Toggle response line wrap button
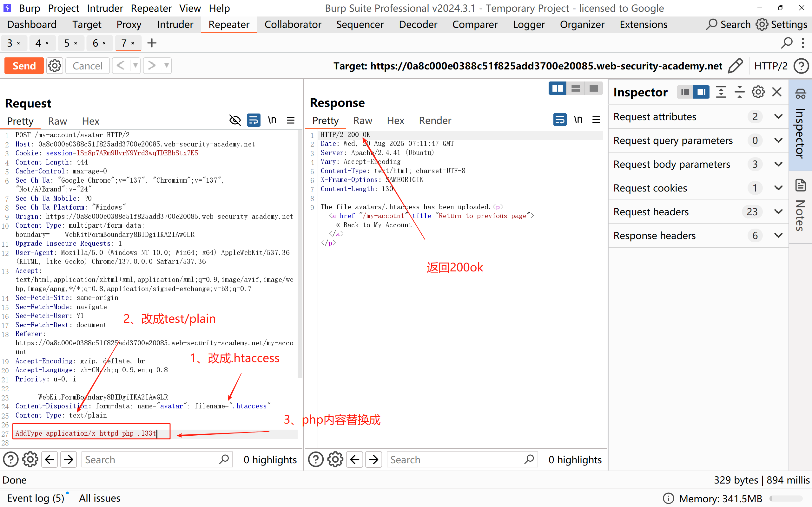Screen dimensions: 812x507 click(x=559, y=120)
